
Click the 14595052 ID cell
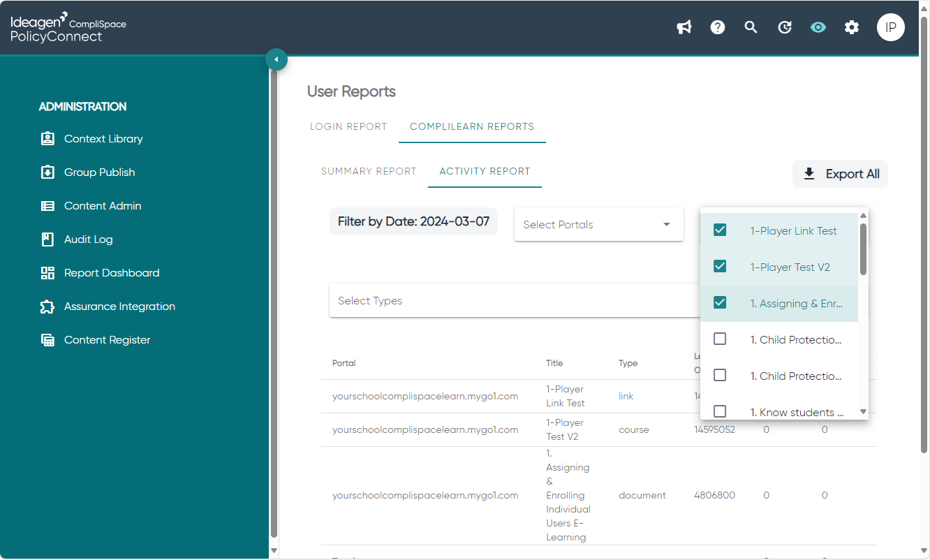(x=714, y=429)
